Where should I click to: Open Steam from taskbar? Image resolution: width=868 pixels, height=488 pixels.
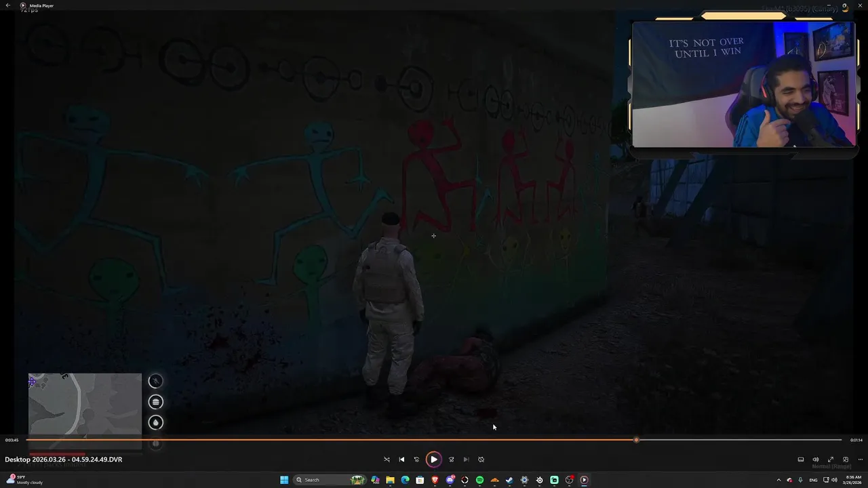pyautogui.click(x=509, y=480)
